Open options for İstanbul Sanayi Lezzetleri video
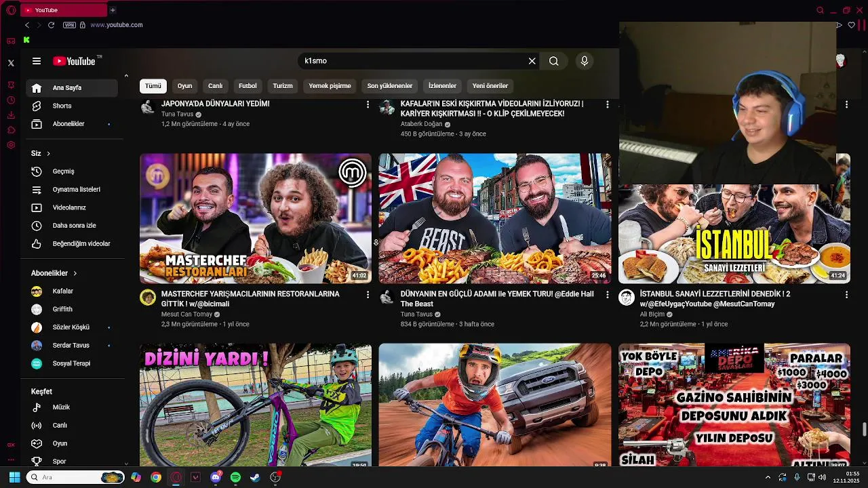868x488 pixels. pos(846,295)
